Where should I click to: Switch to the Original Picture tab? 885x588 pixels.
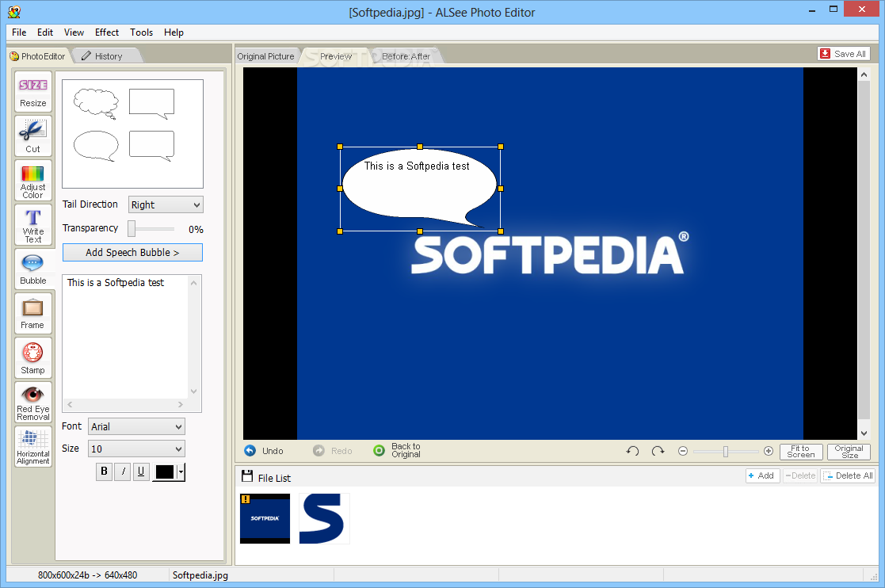(x=266, y=56)
